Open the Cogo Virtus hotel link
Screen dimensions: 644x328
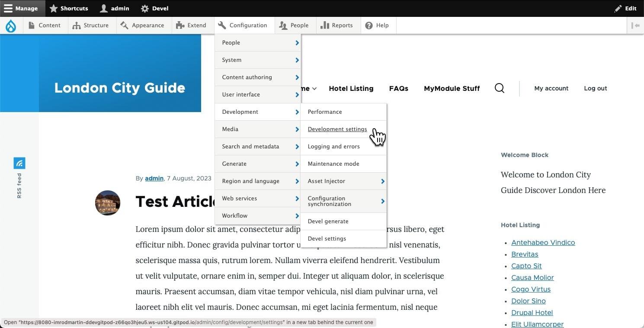531,289
